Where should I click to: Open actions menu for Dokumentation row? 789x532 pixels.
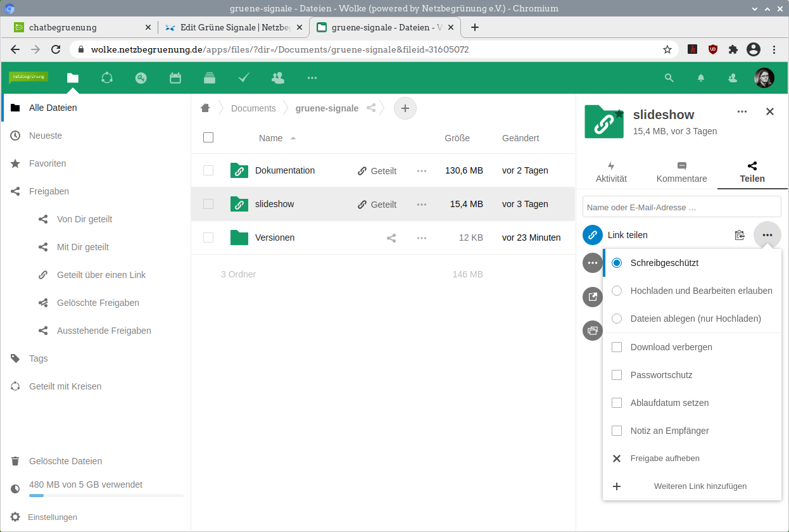coord(422,171)
